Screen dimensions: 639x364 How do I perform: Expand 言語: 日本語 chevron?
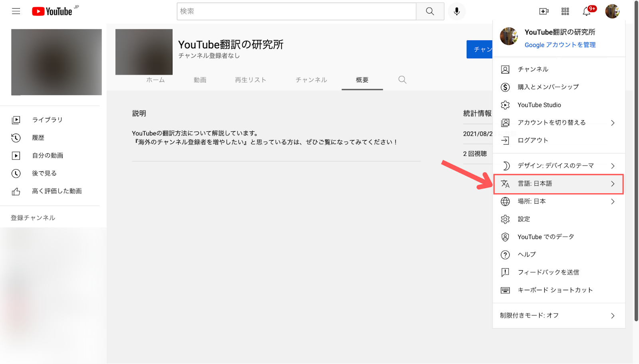pyautogui.click(x=613, y=184)
